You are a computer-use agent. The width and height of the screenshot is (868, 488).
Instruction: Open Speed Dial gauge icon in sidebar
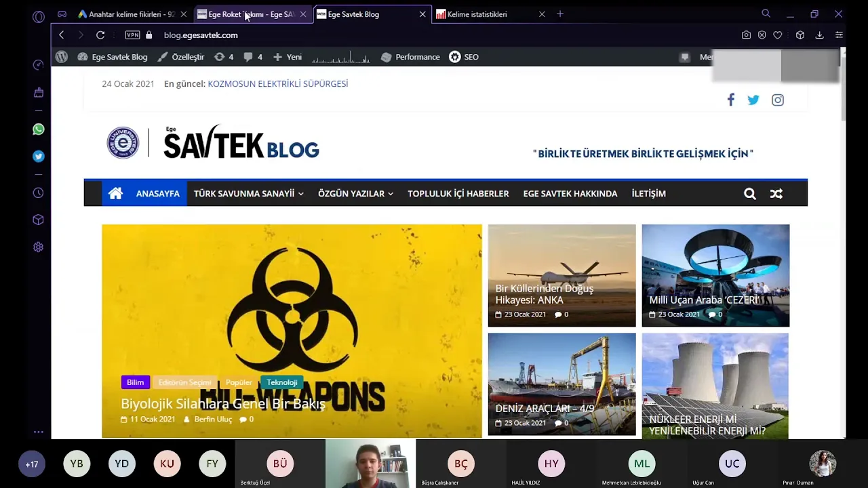pyautogui.click(x=39, y=65)
